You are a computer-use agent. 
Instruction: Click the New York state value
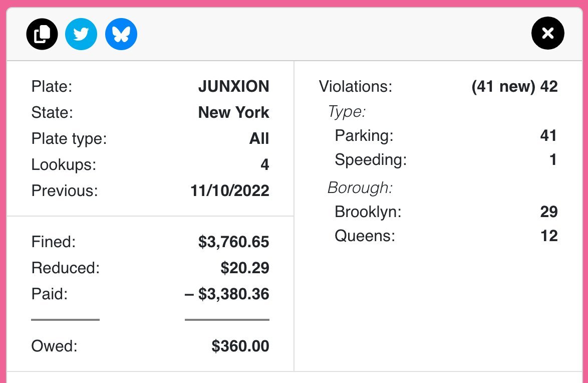point(233,112)
